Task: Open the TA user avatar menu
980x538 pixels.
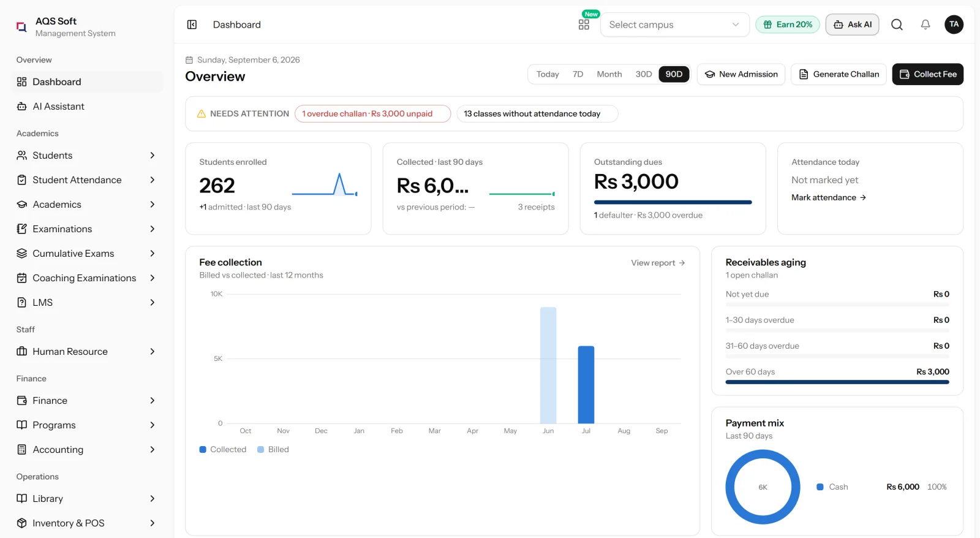Action: pyautogui.click(x=954, y=25)
